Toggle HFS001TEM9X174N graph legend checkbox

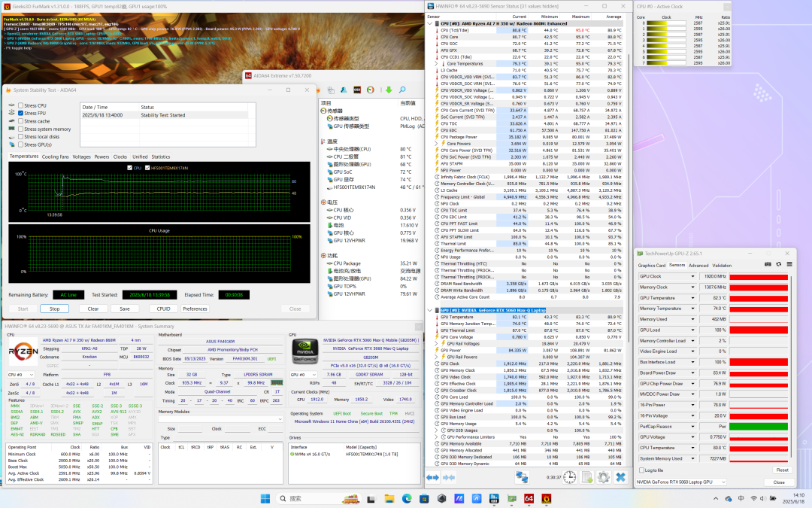click(x=147, y=168)
